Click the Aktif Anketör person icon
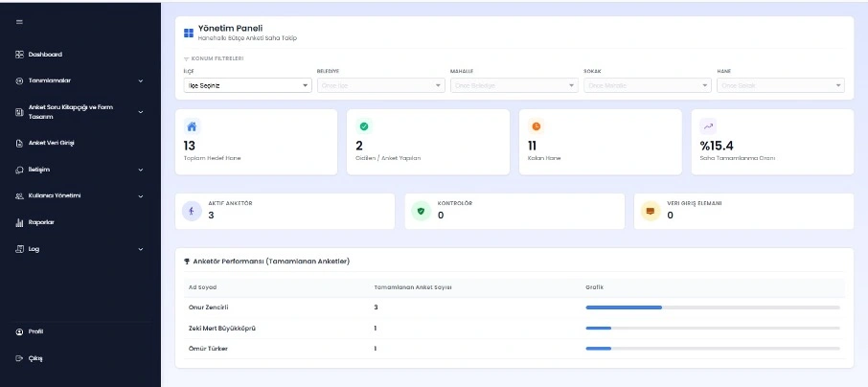868x387 pixels. click(192, 211)
